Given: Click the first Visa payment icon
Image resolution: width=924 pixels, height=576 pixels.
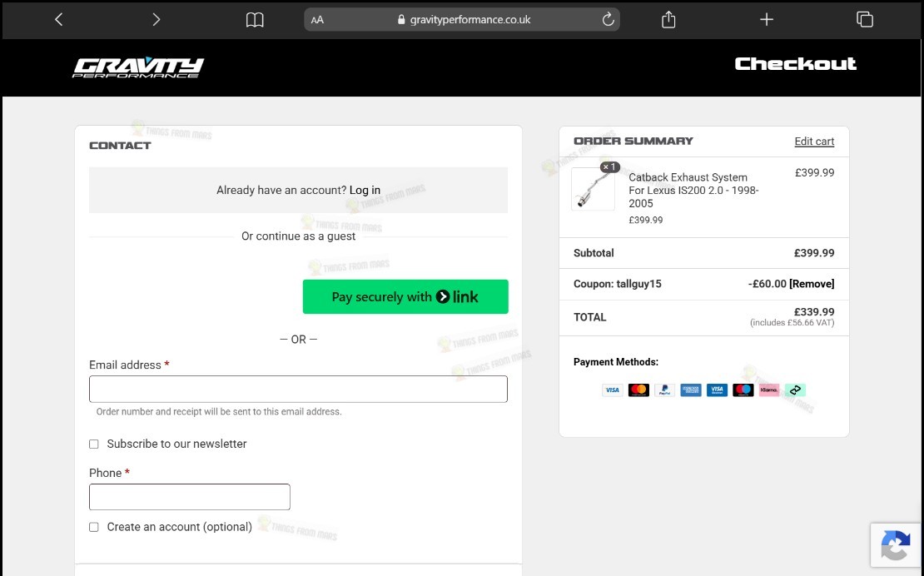Looking at the screenshot, I should pos(613,390).
